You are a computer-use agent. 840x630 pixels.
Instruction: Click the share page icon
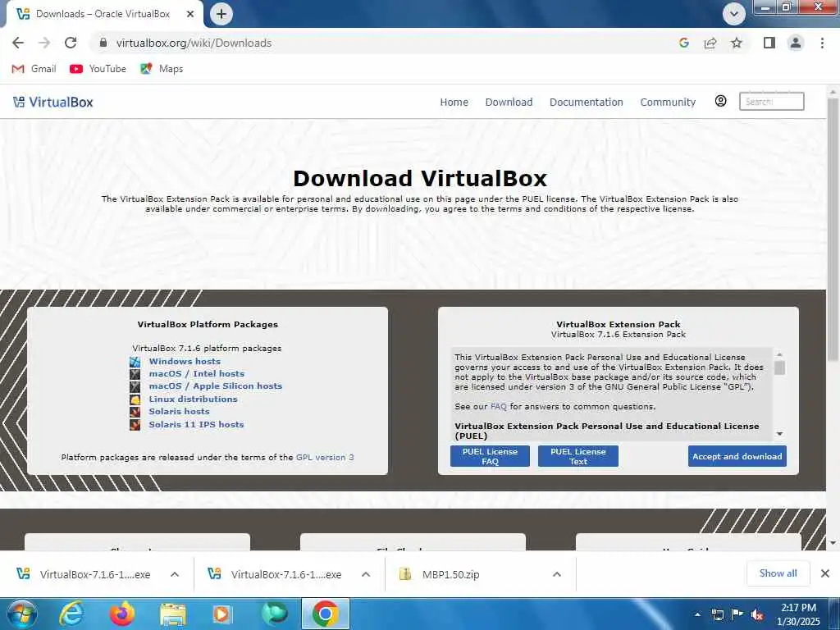(710, 43)
